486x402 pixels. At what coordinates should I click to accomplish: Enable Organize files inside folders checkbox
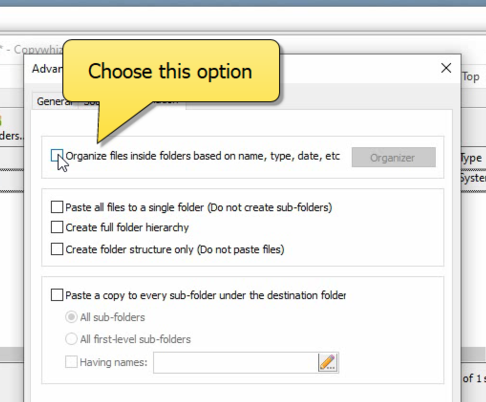[x=57, y=156]
